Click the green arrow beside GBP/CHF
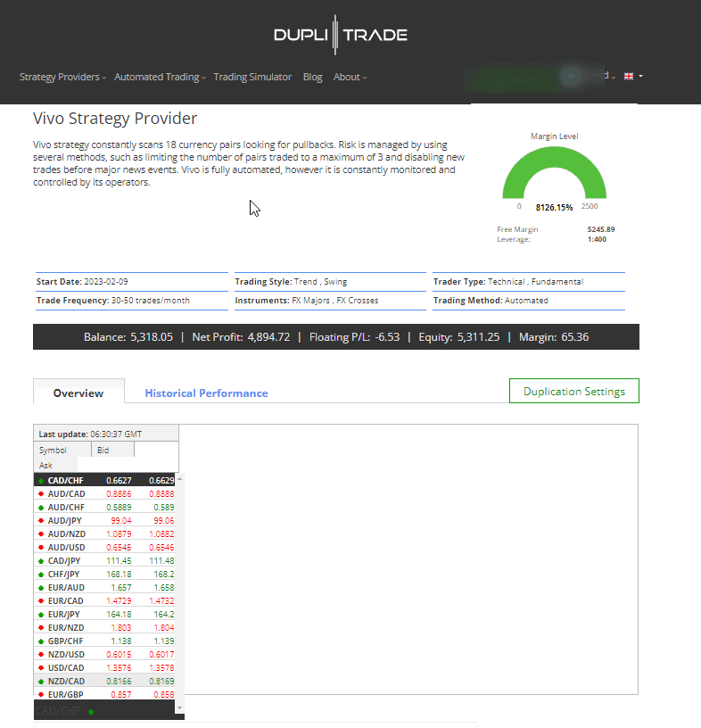701x728 pixels. (41, 641)
